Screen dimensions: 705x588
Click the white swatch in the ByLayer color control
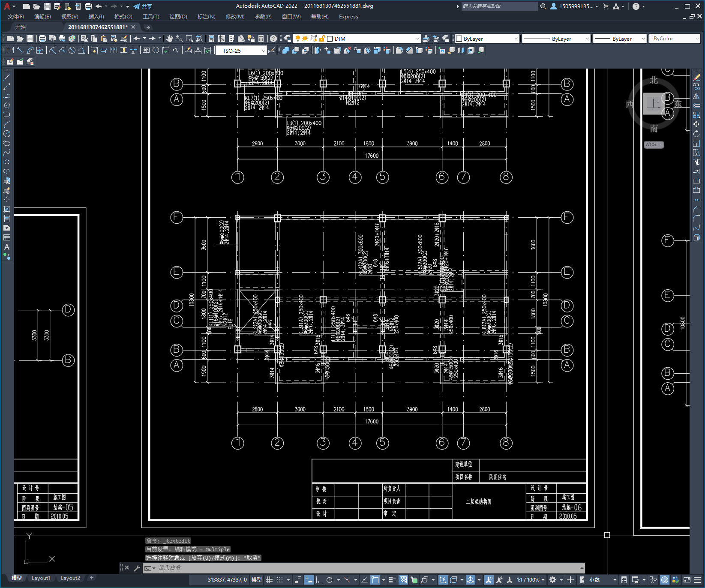459,39
